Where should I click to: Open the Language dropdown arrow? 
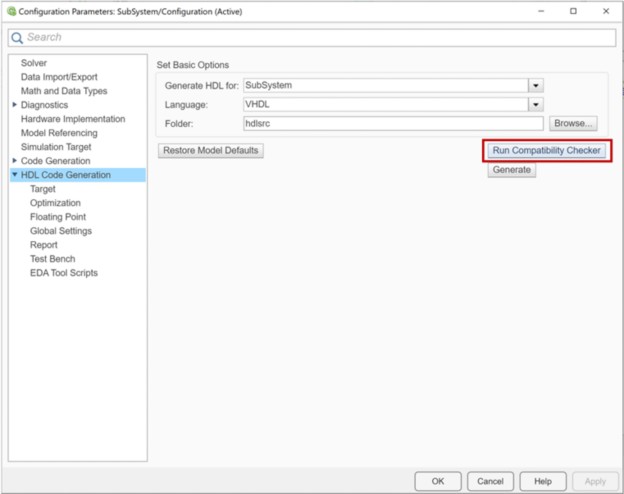coord(536,105)
